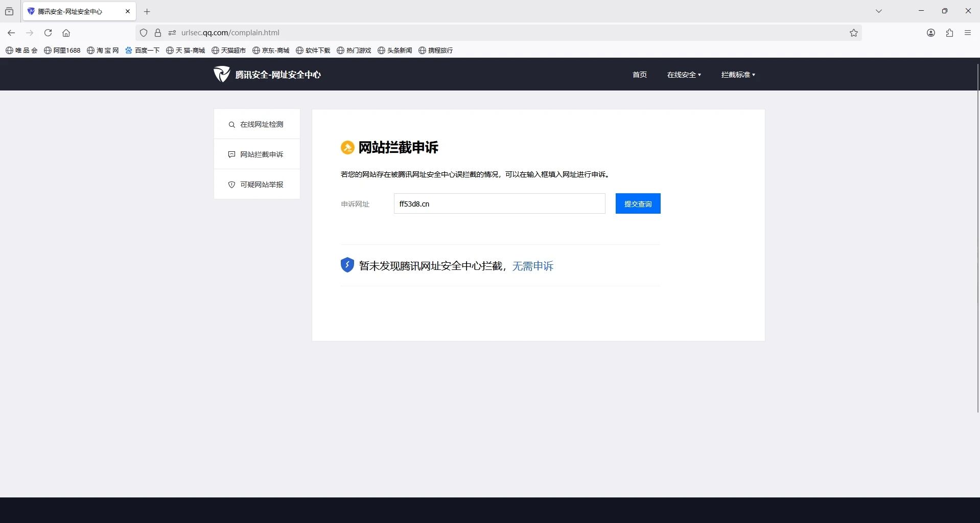980x523 pixels.
Task: Click the Tencent Security logo
Action: pyautogui.click(x=222, y=74)
